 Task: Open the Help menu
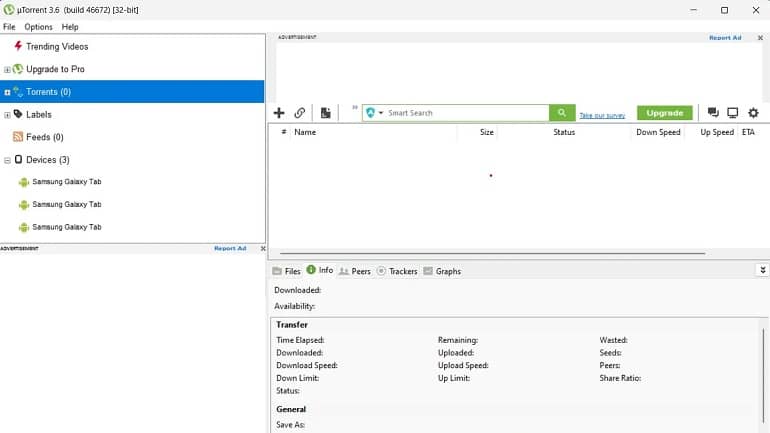point(70,27)
